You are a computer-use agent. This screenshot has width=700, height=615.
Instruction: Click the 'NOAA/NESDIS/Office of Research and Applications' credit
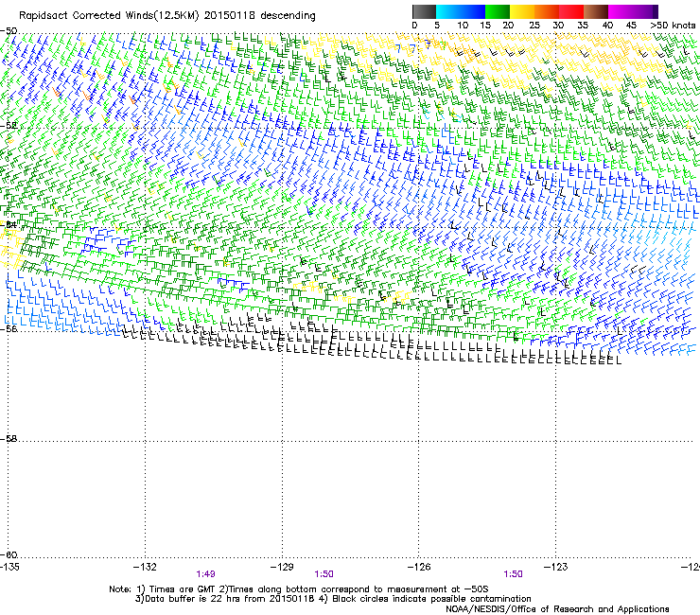557,609
